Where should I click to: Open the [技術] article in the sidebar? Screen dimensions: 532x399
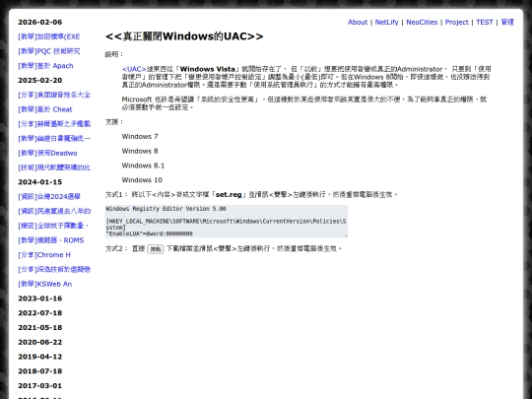pos(54,167)
